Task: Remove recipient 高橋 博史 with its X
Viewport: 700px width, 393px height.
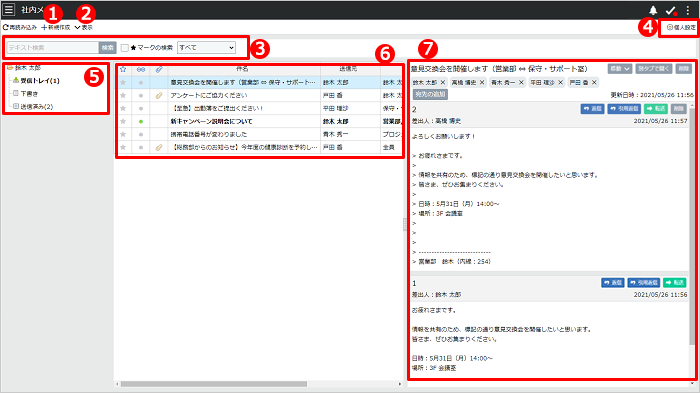Action: coord(482,83)
